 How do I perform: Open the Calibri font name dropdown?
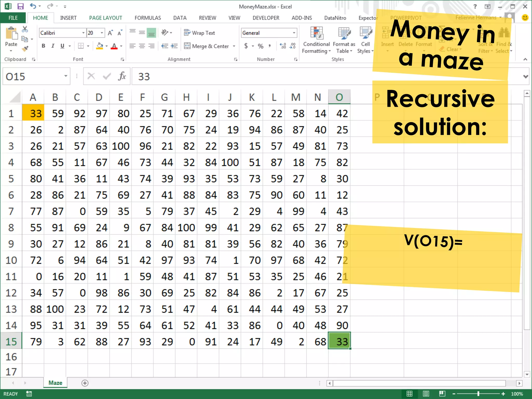coord(83,33)
